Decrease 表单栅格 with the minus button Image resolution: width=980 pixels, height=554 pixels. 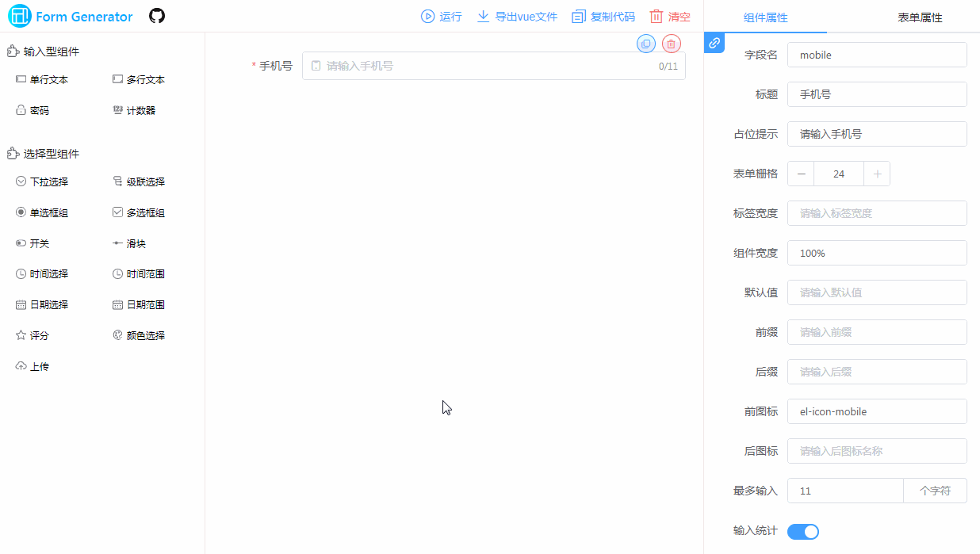click(x=800, y=174)
